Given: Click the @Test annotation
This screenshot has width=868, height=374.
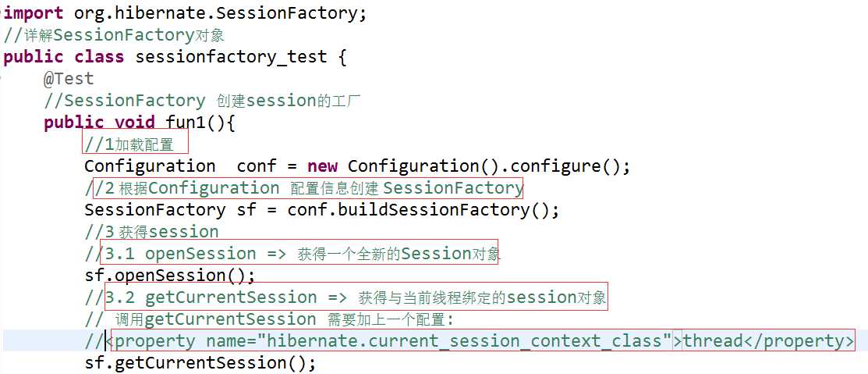Looking at the screenshot, I should (x=69, y=79).
